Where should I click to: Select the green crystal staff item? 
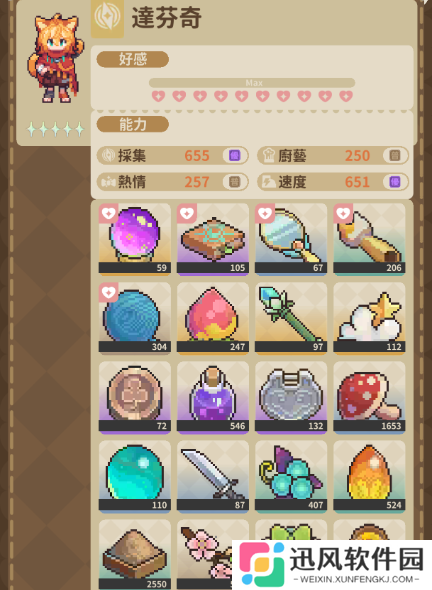tap(291, 318)
